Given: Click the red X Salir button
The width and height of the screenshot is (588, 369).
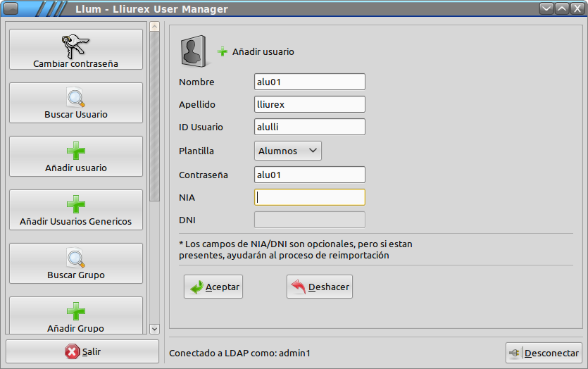Looking at the screenshot, I should (x=82, y=351).
